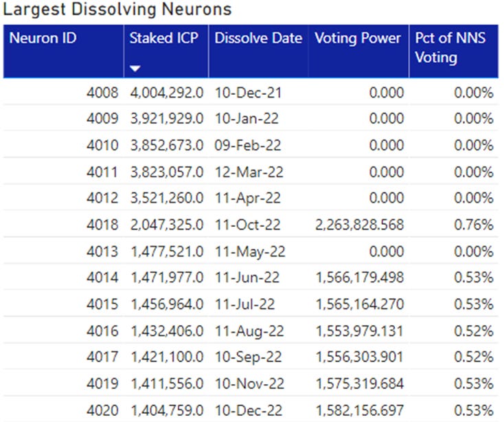
Task: Click 0.000 voting power for neuron 4008
Action: [x=387, y=93]
